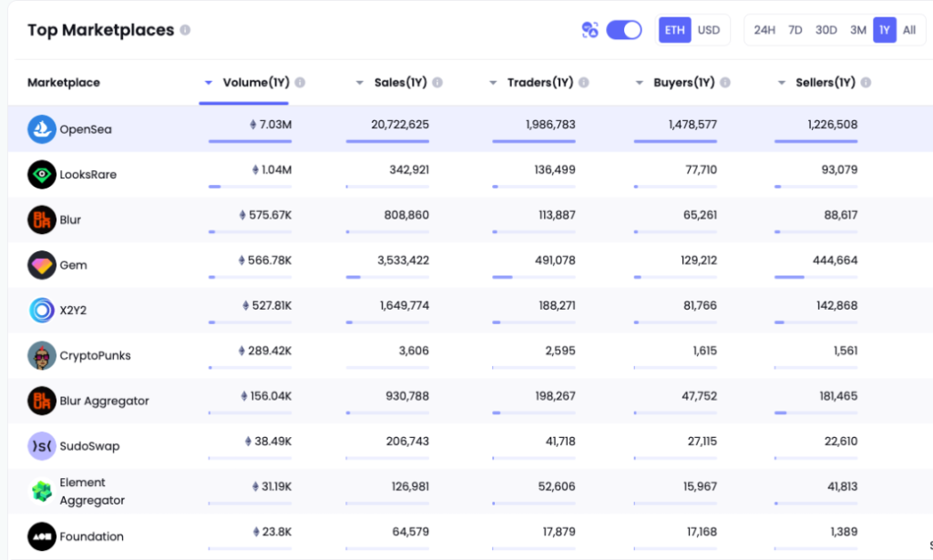This screenshot has height=560, width=933.
Task: Click OpenSea sales value 20,722,625
Action: click(x=400, y=124)
